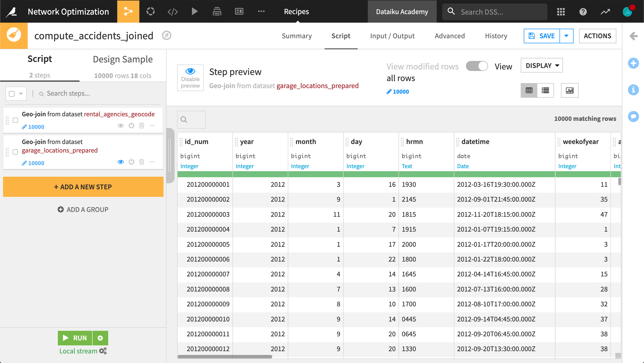This screenshot has width=644, height=363.
Task: Switch to column list view icon
Action: [545, 90]
